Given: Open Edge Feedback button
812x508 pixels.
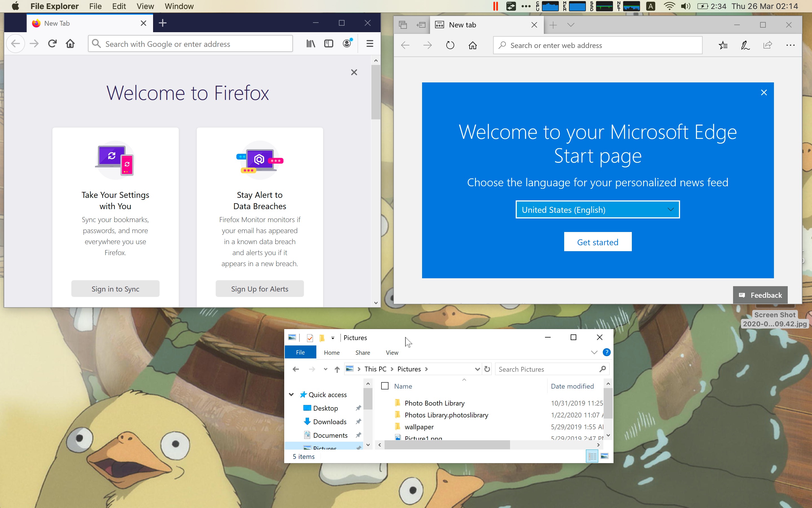Looking at the screenshot, I should click(x=760, y=295).
